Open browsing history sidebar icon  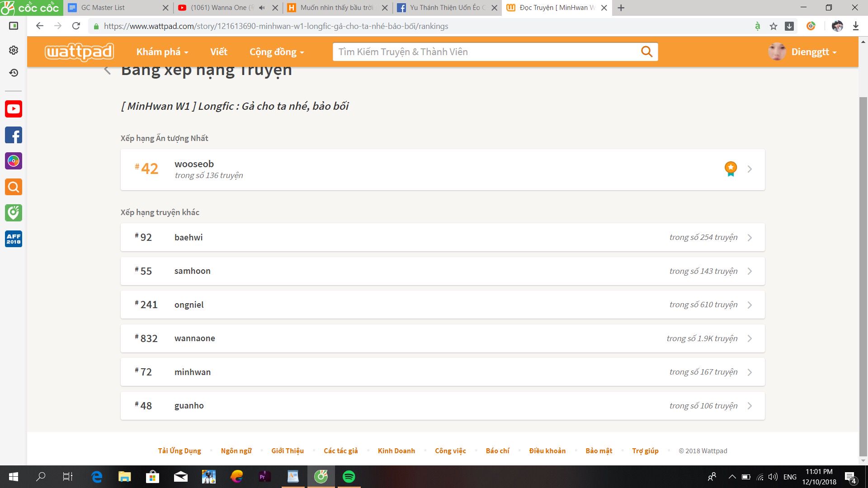pos(14,73)
